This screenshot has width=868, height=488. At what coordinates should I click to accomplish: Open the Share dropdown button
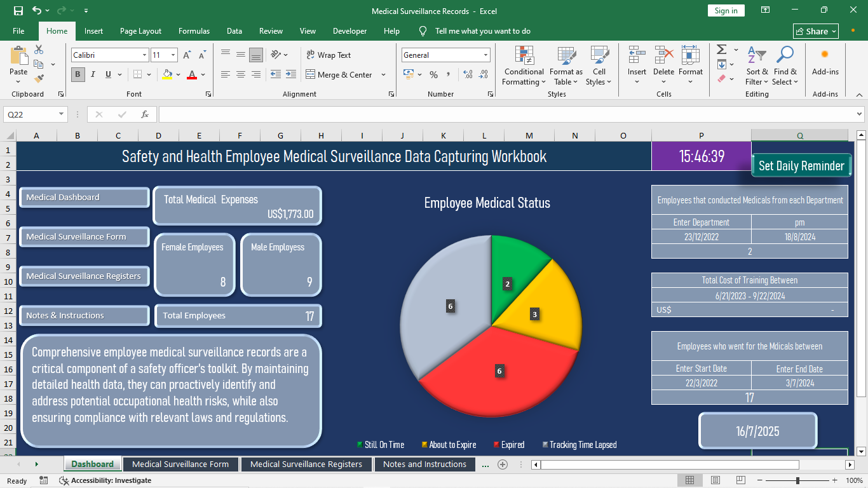(x=816, y=31)
